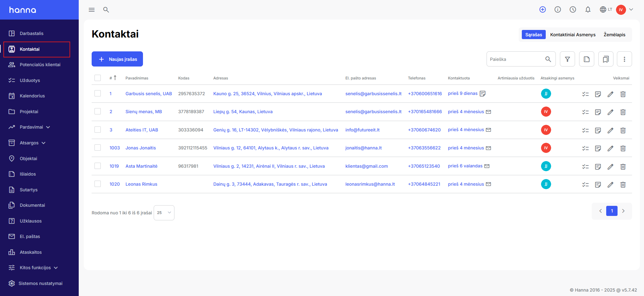Add a task for Leonas Rimkus

(x=585, y=184)
